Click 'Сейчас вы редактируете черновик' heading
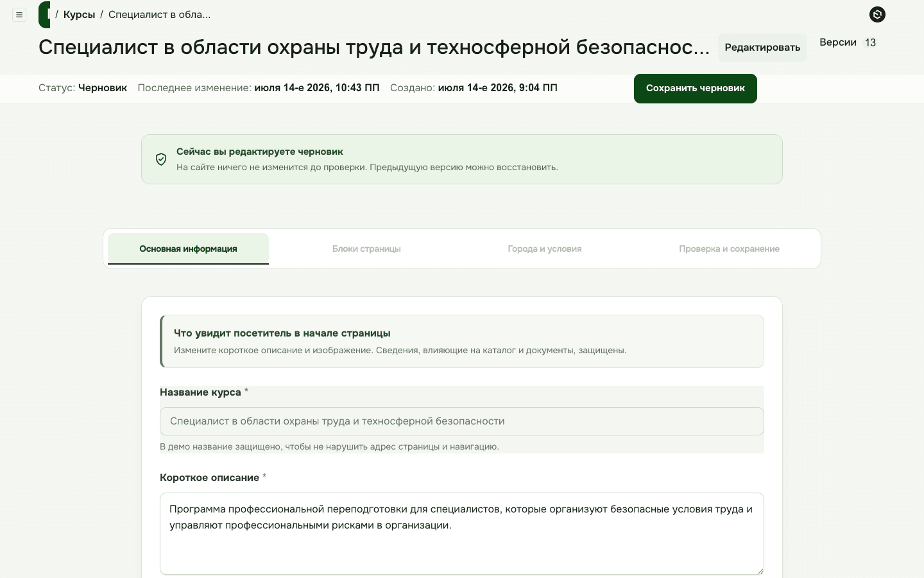The image size is (924, 578). tap(260, 152)
